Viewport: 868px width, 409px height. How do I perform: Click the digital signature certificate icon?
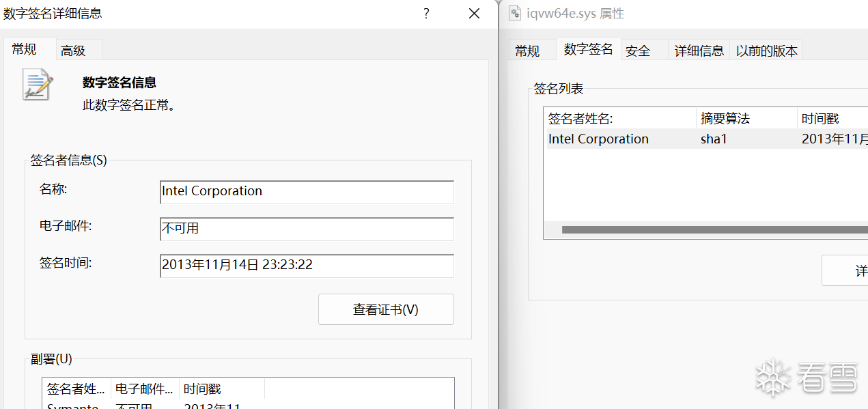(38, 85)
